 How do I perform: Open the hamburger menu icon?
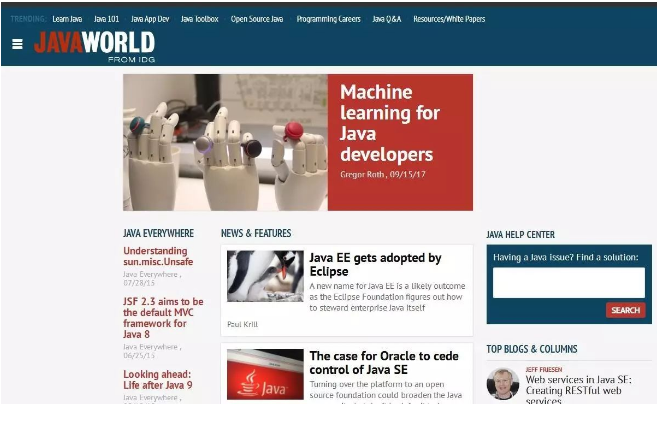click(17, 44)
